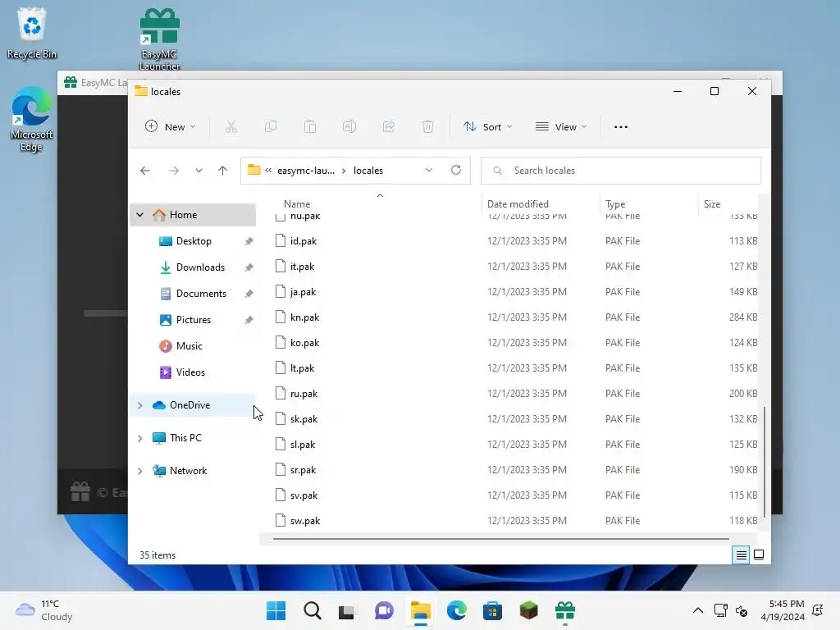Screen dimensions: 840x630
Task: Click the Rename icon in toolbar
Action: [x=349, y=127]
